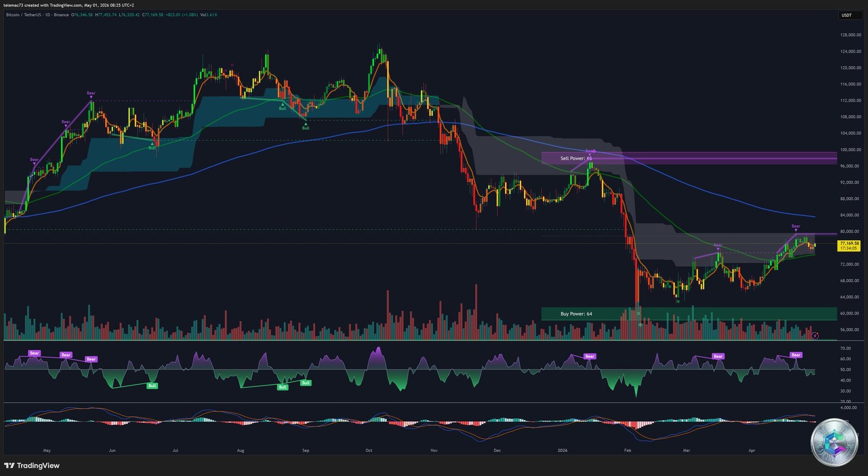Click the close price value 77,169.58
This screenshot has height=476, width=868.
tap(154, 15)
